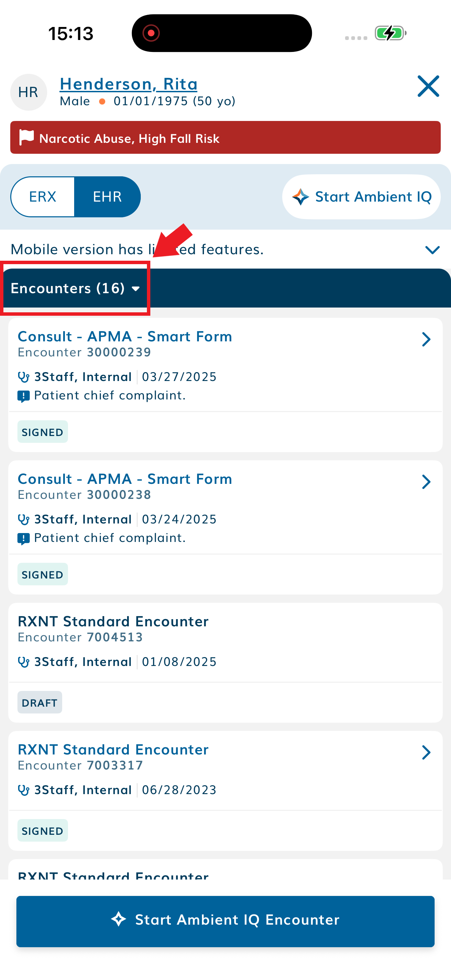451x980 pixels.
Task: Tap the Start Ambient IQ Encounter button
Action: (225, 920)
